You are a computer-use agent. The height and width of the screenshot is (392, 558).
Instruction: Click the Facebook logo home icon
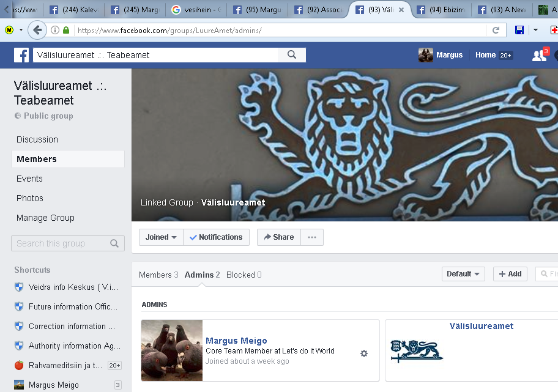pyautogui.click(x=21, y=55)
